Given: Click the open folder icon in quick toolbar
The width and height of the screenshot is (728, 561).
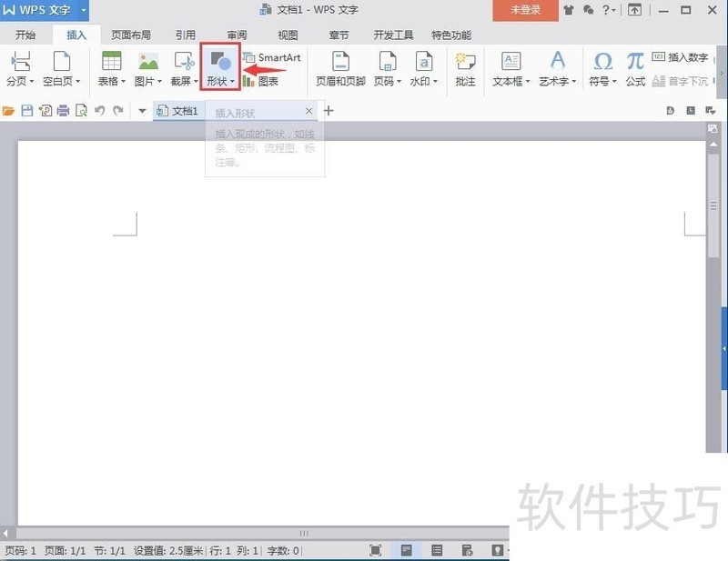Looking at the screenshot, I should [x=8, y=111].
